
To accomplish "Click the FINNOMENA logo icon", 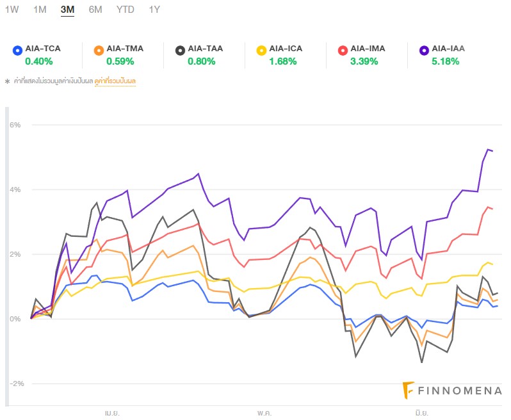I will click(409, 389).
